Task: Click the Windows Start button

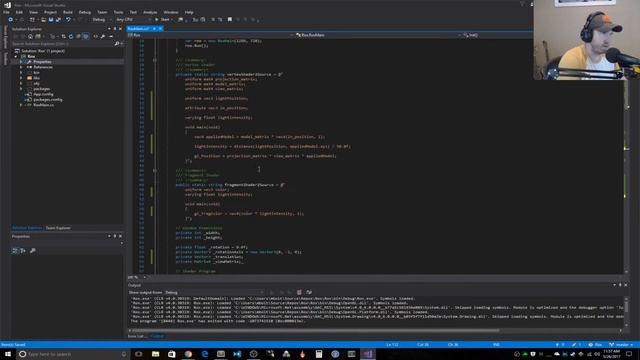Action: click(x=7, y=354)
